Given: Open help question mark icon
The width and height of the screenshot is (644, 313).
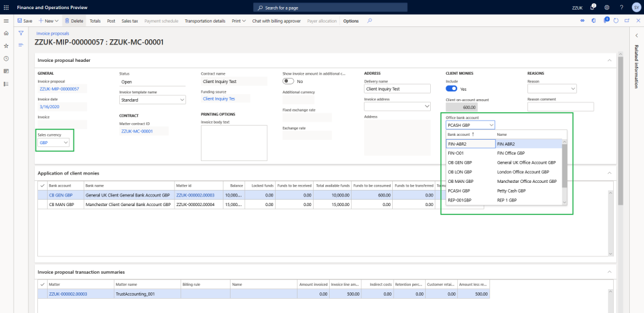Looking at the screenshot, I should (x=621, y=7).
